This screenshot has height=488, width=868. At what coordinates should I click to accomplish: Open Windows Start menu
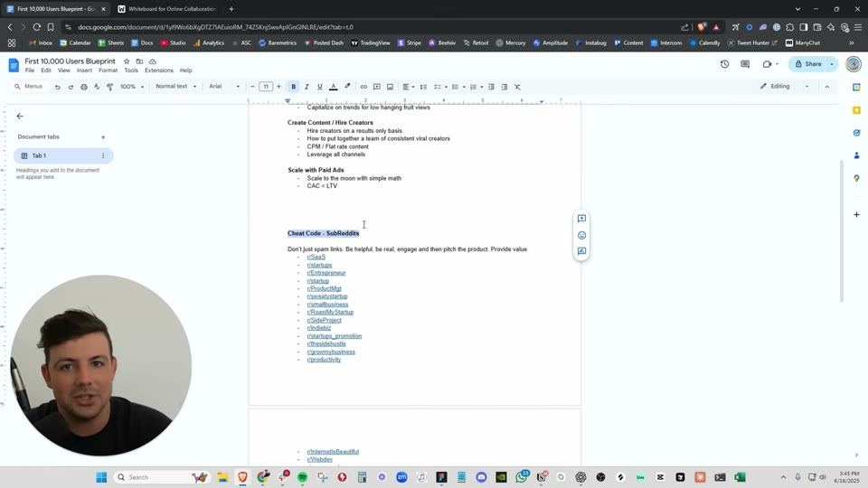[101, 477]
